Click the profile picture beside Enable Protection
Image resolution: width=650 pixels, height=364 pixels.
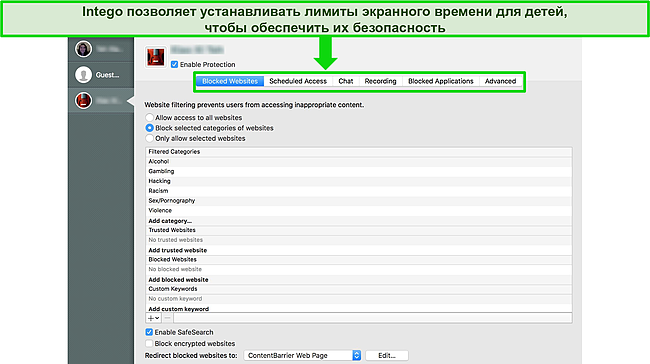pyautogui.click(x=155, y=57)
